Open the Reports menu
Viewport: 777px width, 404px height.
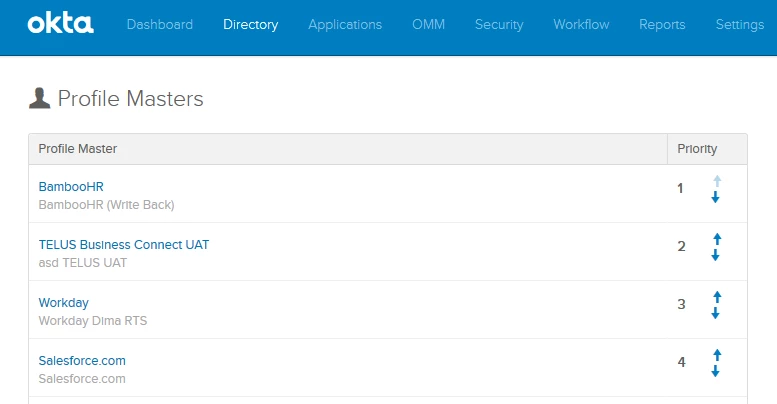[x=662, y=25]
